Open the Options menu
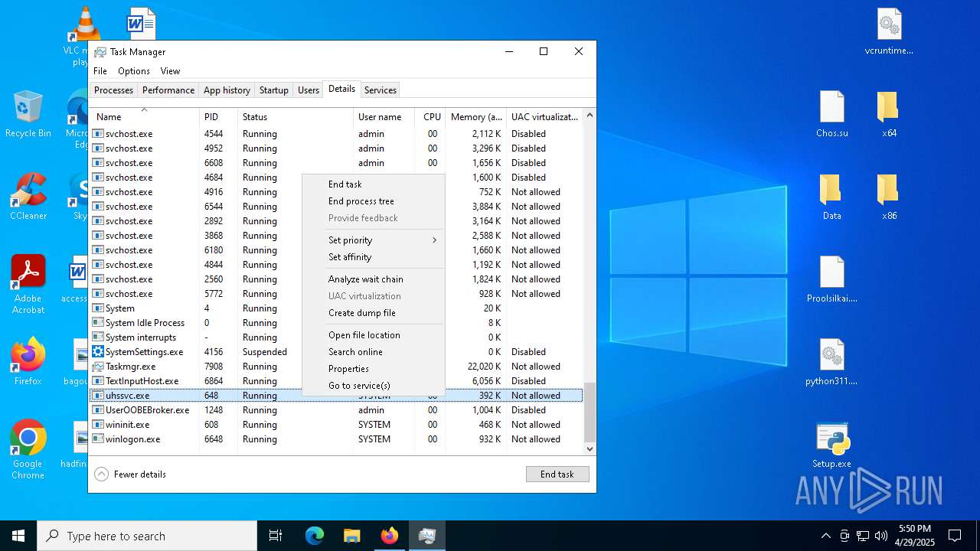Viewport: 980px width, 551px height. [134, 71]
